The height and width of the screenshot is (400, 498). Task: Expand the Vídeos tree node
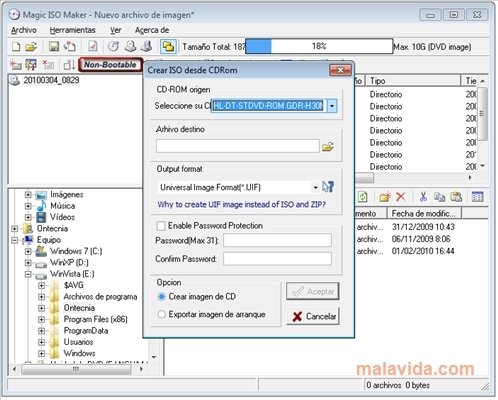[x=28, y=217]
